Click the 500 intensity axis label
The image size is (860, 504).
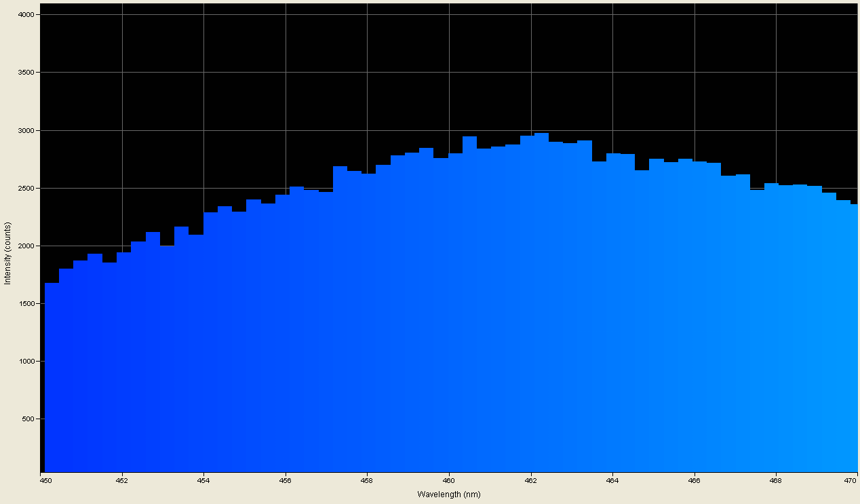tap(28, 419)
